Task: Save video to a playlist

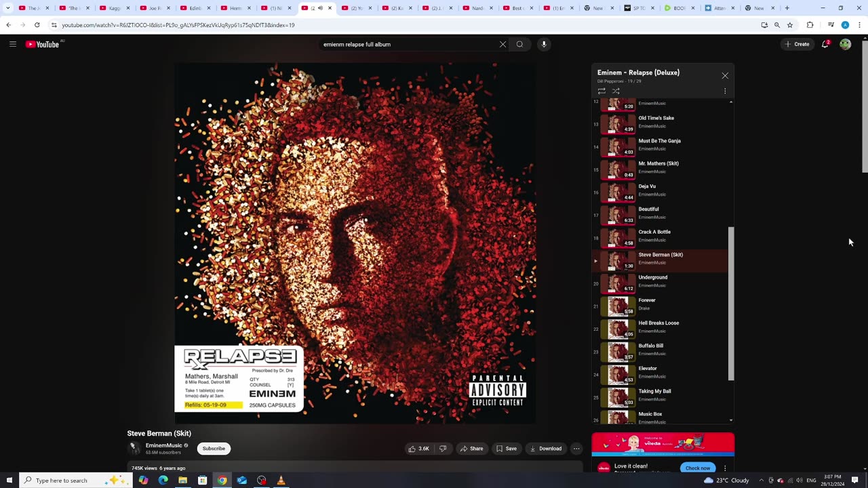Action: 506,448
